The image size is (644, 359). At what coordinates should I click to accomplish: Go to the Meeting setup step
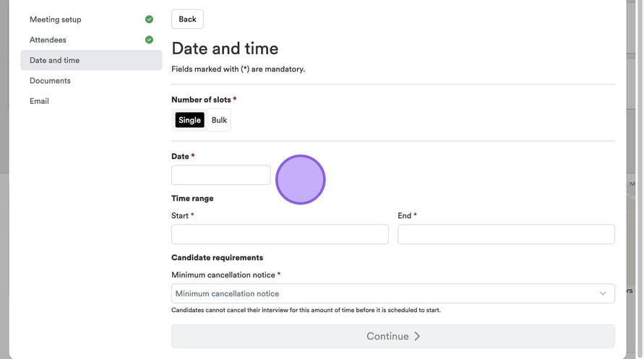(x=56, y=20)
